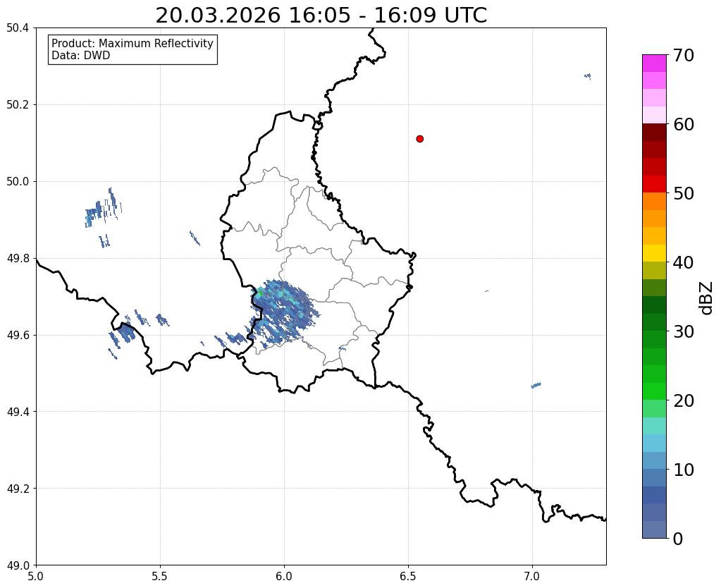This screenshot has width=721, height=588.
Task: Click the latitude label '50.2'
Action: pyautogui.click(x=18, y=105)
